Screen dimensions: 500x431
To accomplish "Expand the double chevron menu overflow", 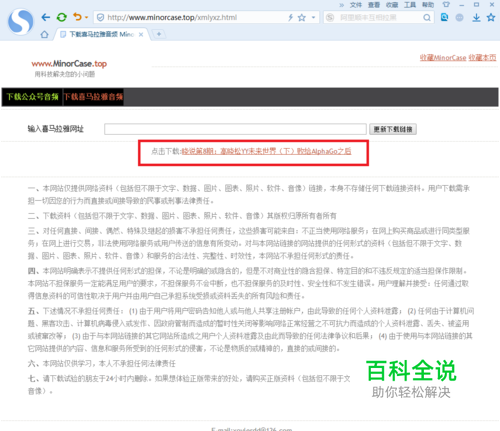I will [342, 5].
